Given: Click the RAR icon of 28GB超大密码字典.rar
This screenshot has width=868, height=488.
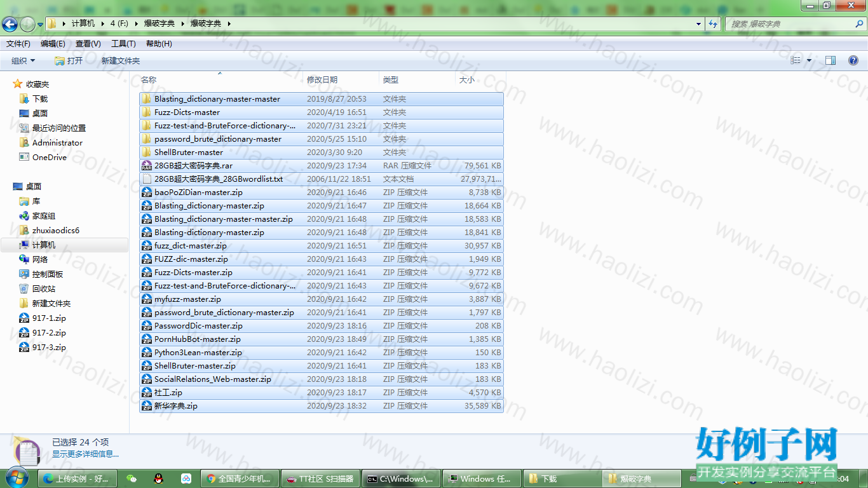Looking at the screenshot, I should coord(147,166).
